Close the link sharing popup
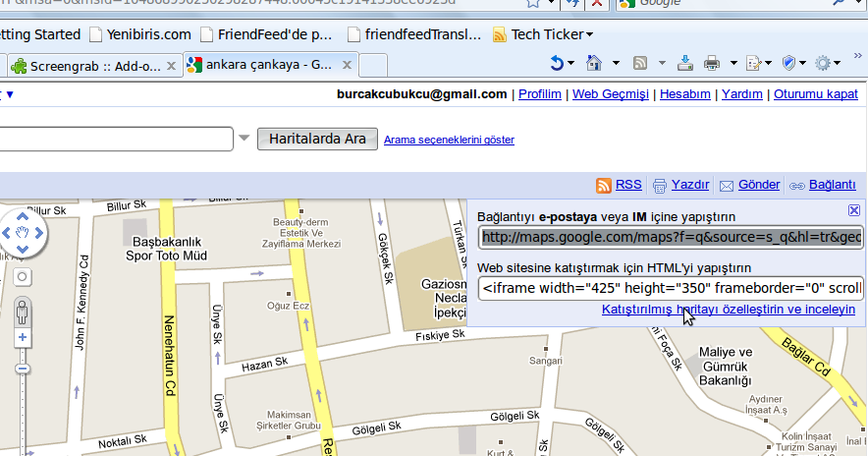 854,210
